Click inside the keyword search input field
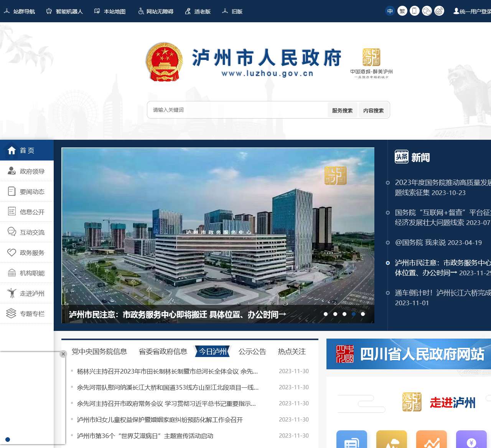The height and width of the screenshot is (448, 491). pyautogui.click(x=238, y=110)
